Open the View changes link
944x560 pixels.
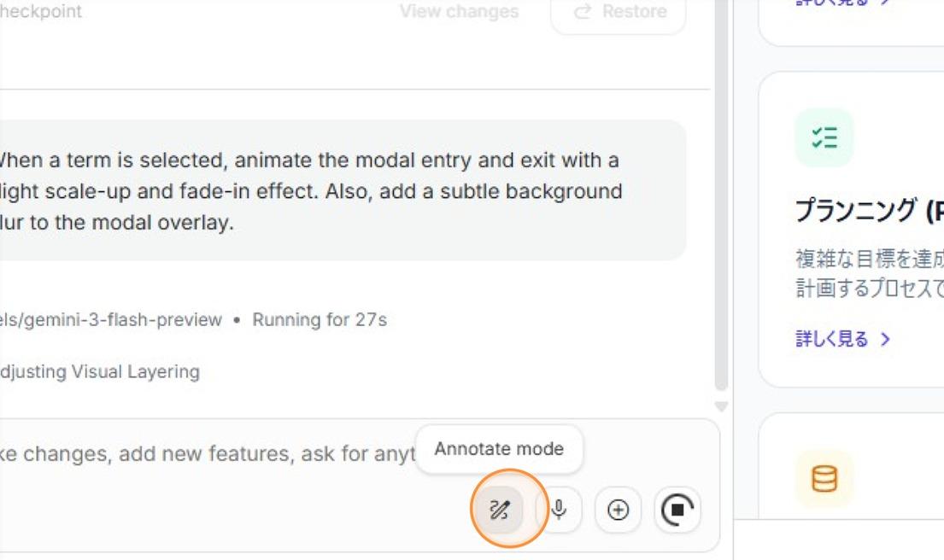459,12
